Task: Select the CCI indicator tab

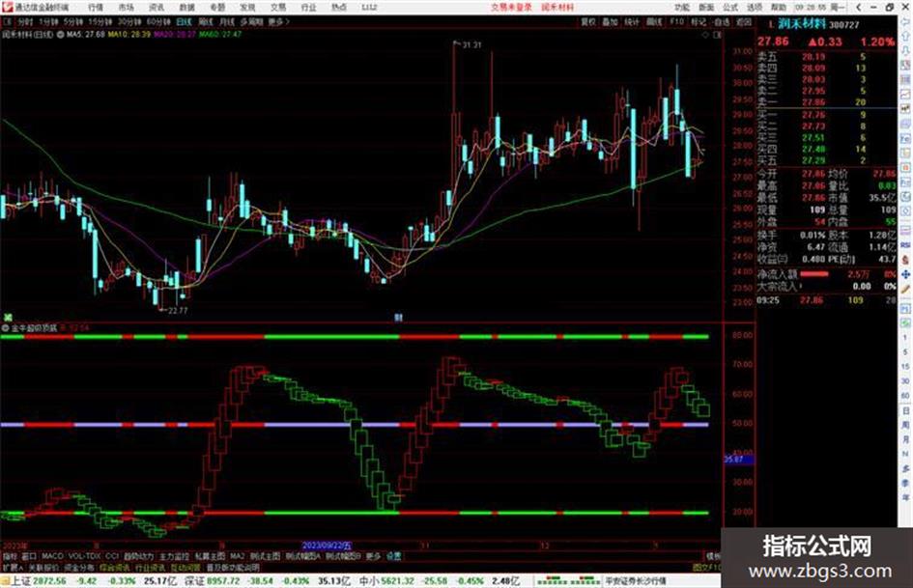Action: (112, 556)
